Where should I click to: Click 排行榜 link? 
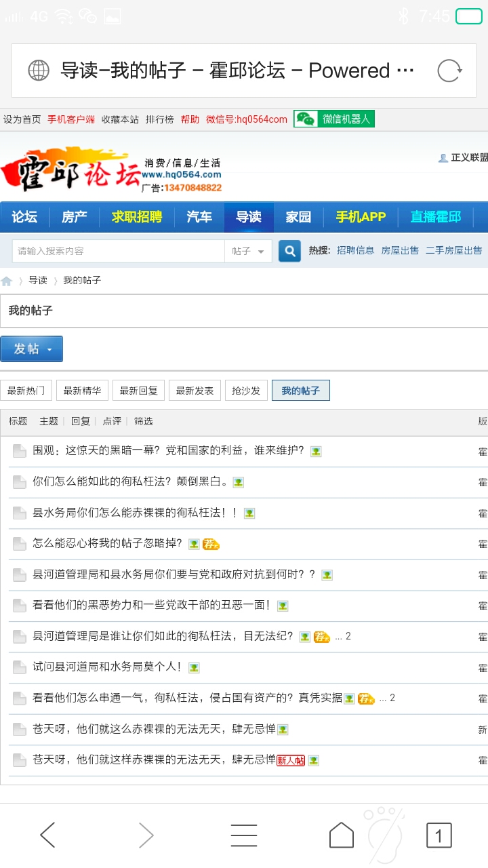tap(159, 119)
